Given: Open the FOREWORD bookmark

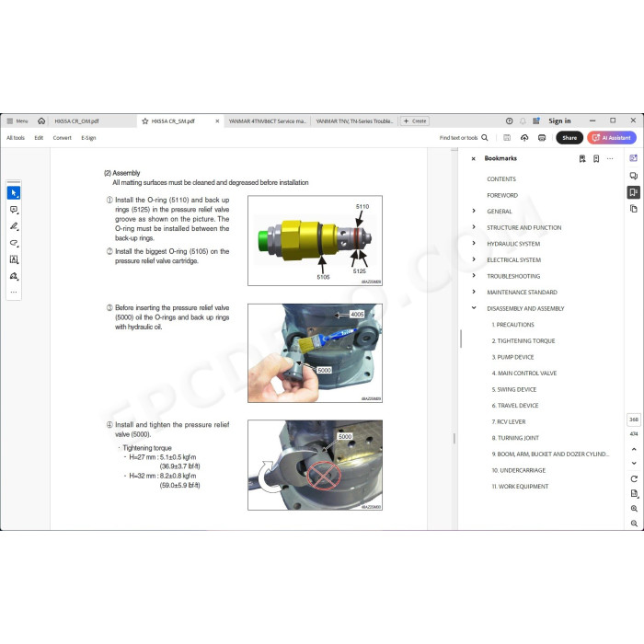Looking at the screenshot, I should tap(502, 195).
